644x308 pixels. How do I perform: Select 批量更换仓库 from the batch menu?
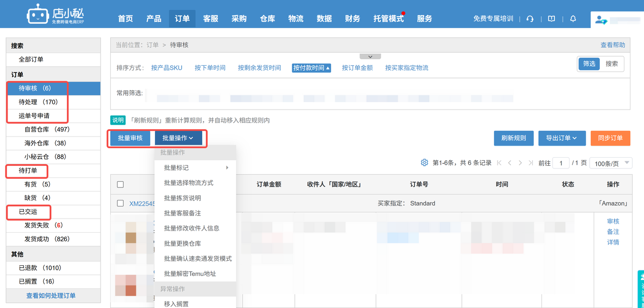[x=183, y=243]
